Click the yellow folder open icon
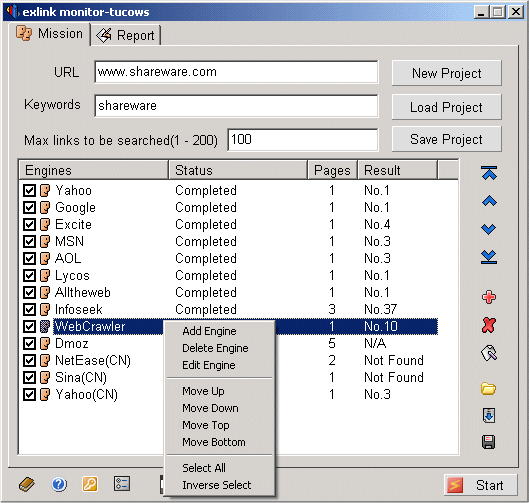Image resolution: width=529 pixels, height=503 pixels. (x=489, y=389)
